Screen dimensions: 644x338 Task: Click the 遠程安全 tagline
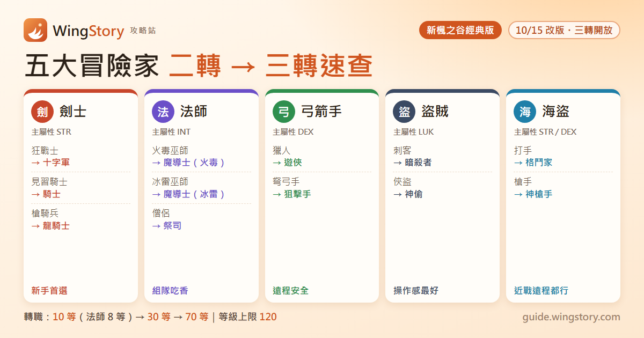pos(291,291)
